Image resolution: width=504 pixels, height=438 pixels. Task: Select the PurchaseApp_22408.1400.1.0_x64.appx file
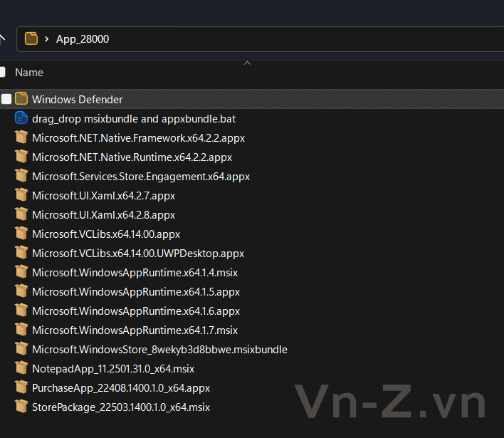click(120, 387)
